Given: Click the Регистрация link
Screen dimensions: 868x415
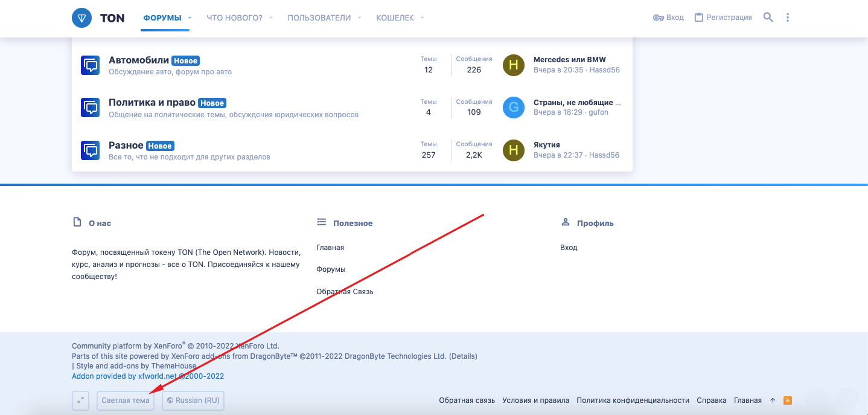Looking at the screenshot, I should point(729,18).
